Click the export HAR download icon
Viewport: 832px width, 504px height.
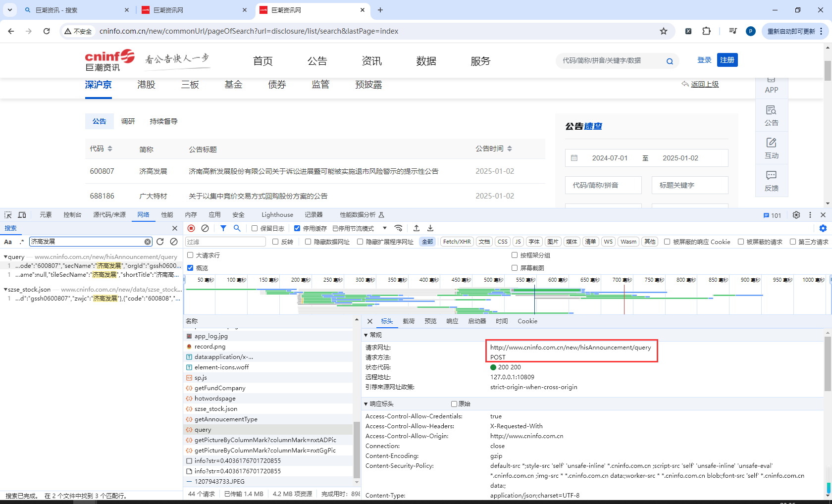430,228
